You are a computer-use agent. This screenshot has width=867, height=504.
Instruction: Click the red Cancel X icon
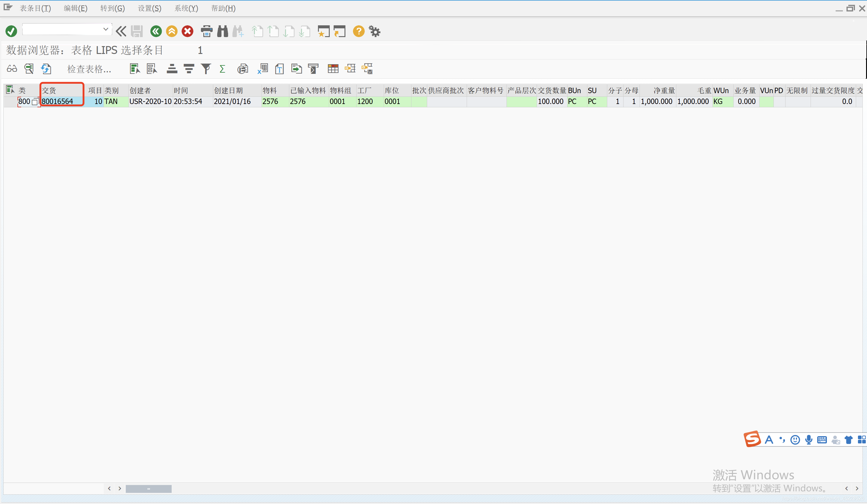(x=188, y=31)
